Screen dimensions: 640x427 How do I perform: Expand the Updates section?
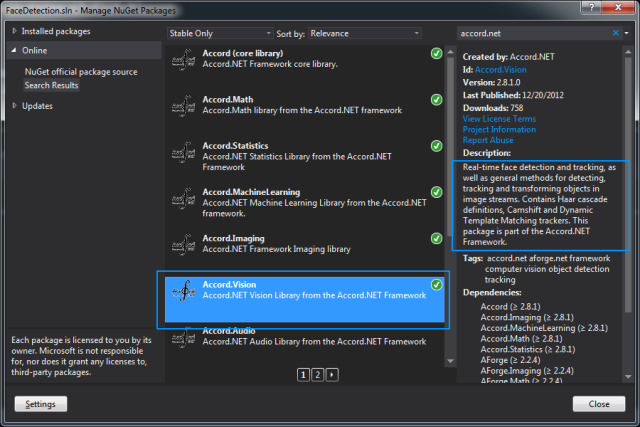tap(15, 106)
